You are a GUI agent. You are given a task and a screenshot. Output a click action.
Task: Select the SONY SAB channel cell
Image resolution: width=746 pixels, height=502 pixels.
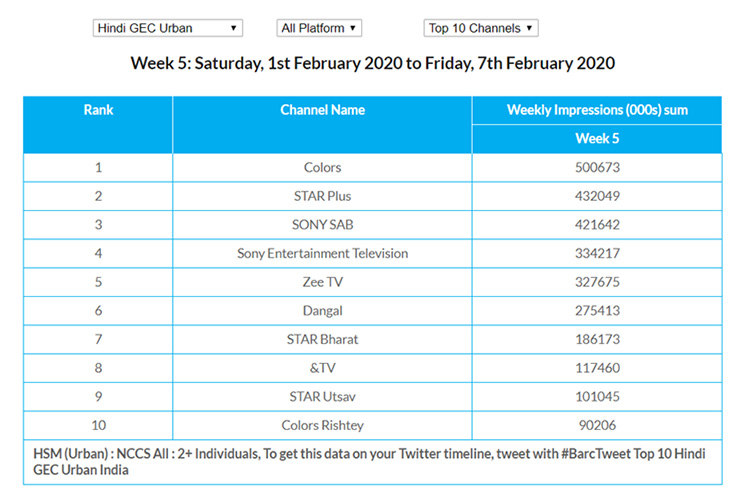(x=322, y=224)
